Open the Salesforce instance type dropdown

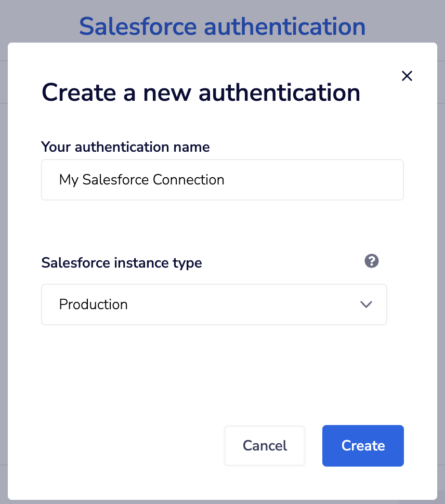pos(214,304)
